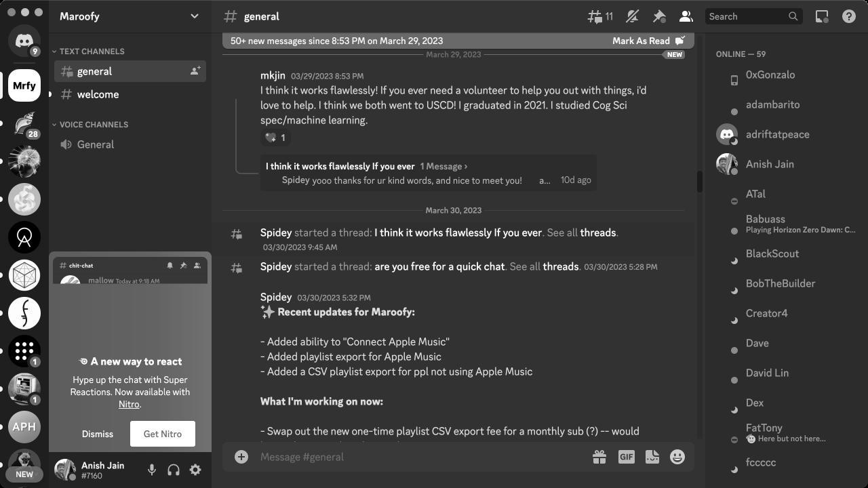Select member Creator4
868x488 pixels.
point(787,314)
